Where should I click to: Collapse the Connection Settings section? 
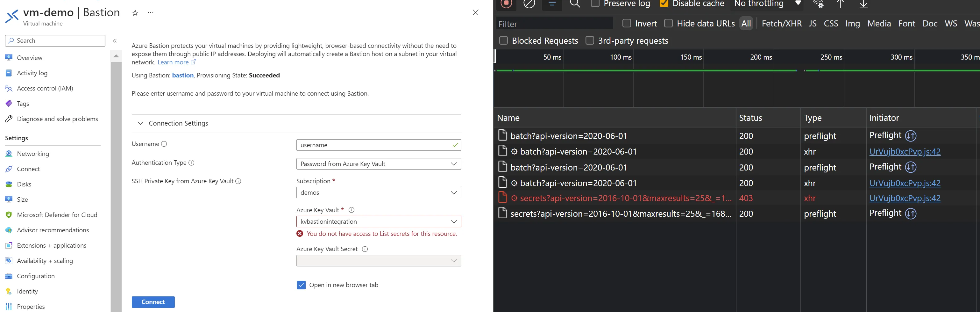140,123
